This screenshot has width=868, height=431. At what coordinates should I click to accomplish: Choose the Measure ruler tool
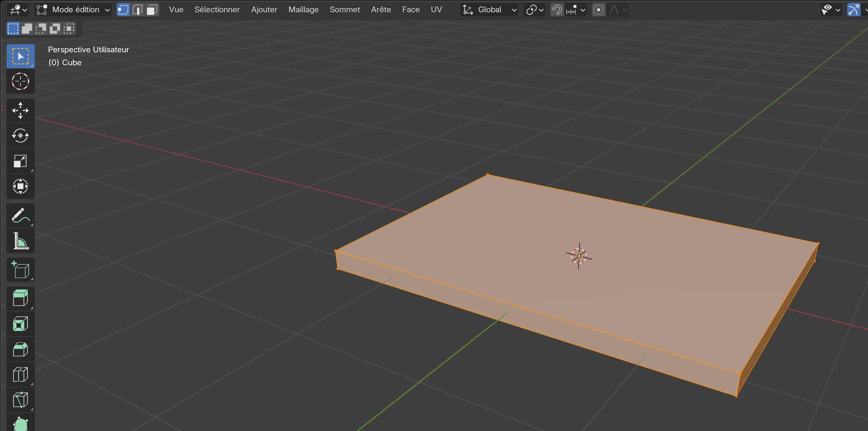tap(20, 241)
